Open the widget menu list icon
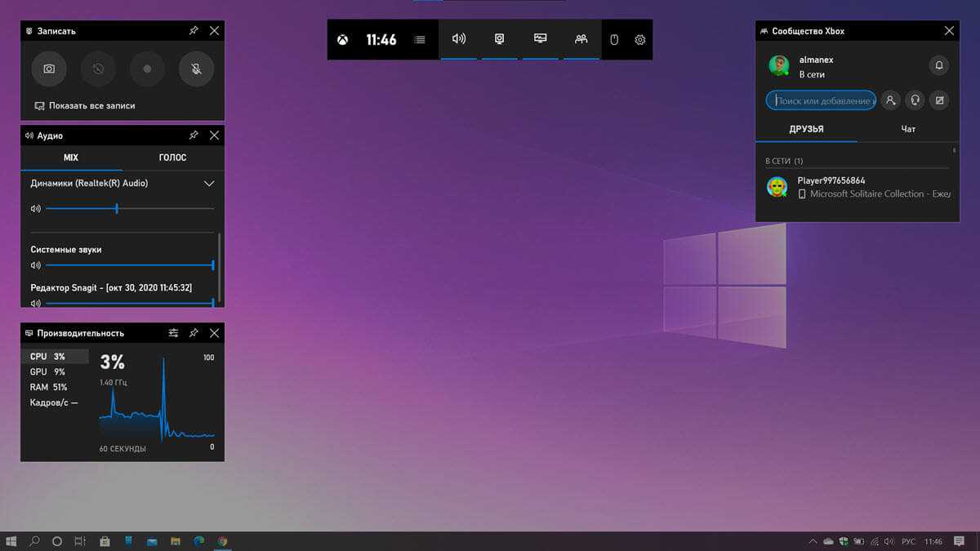This screenshot has height=551, width=980. [420, 39]
